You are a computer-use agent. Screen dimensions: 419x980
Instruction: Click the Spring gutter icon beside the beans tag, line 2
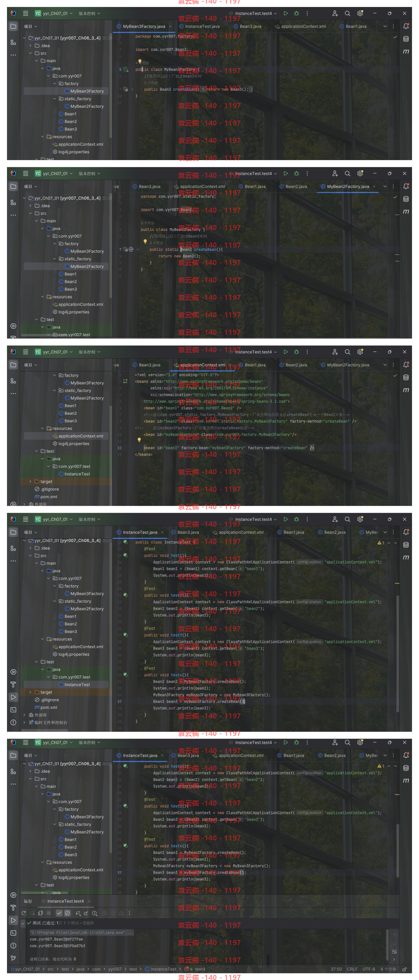[x=125, y=381]
